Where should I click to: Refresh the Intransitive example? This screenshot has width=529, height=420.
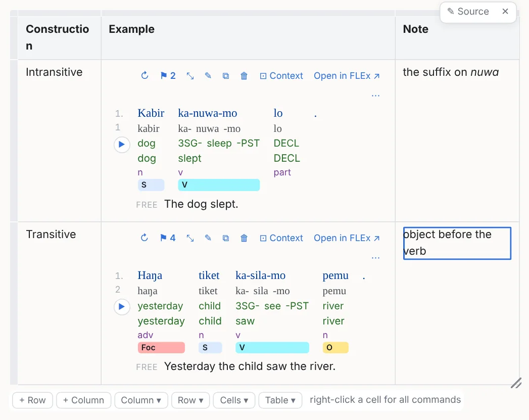click(x=145, y=76)
